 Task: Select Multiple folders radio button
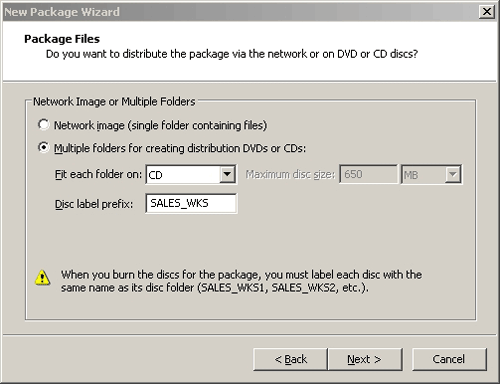[x=43, y=147]
